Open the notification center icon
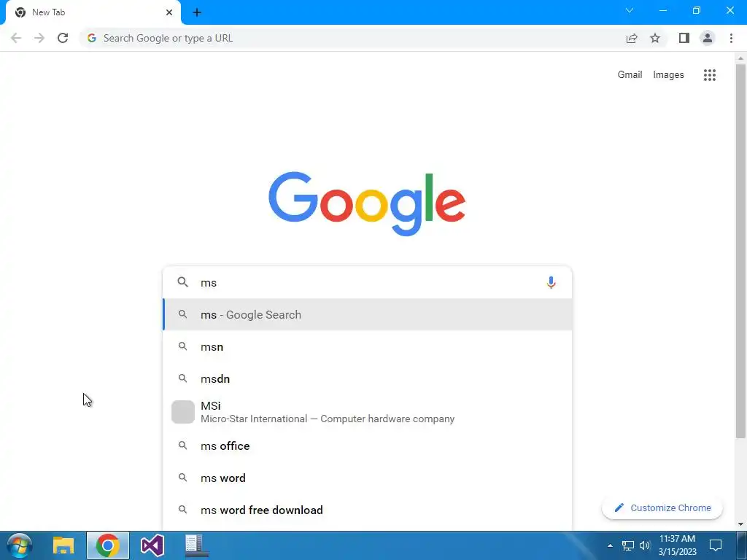This screenshot has height=560, width=747. click(715, 545)
